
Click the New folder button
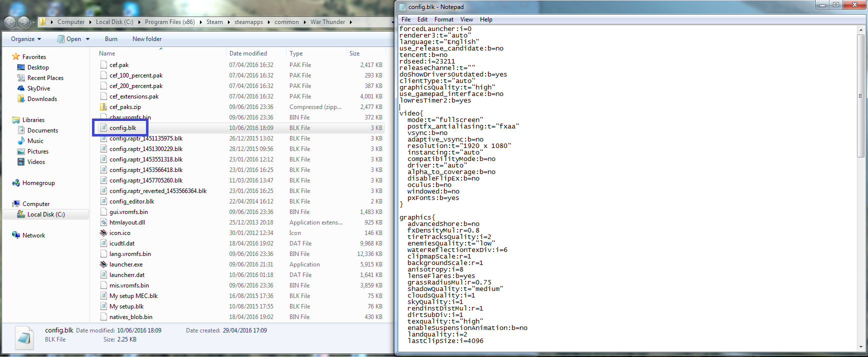(x=146, y=39)
